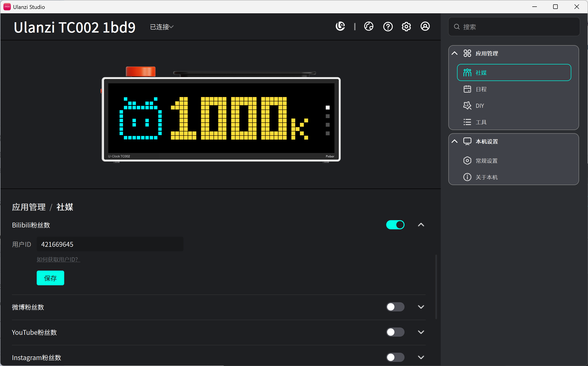Expand the Instagram粉丝数 section chevron
Image resolution: width=588 pixels, height=366 pixels.
[421, 357]
